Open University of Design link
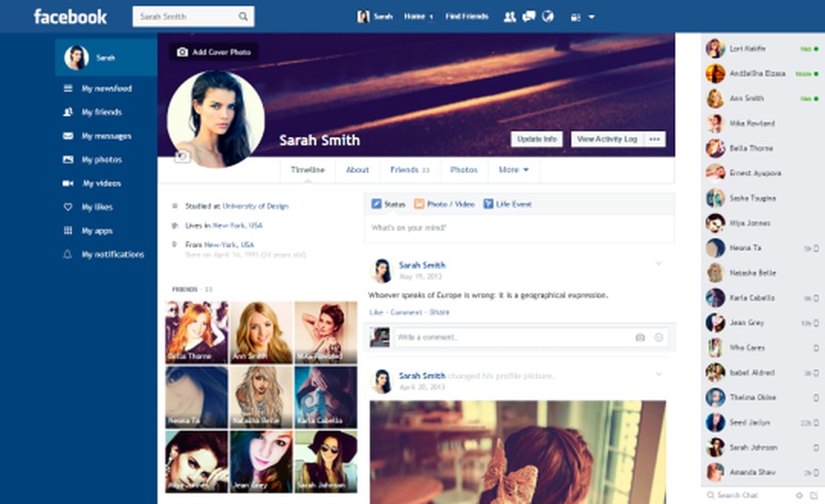The width and height of the screenshot is (825, 504). coord(255,206)
